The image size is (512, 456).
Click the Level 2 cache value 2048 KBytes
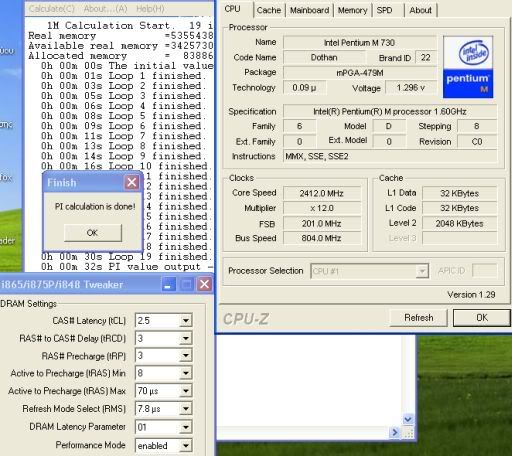(x=459, y=223)
